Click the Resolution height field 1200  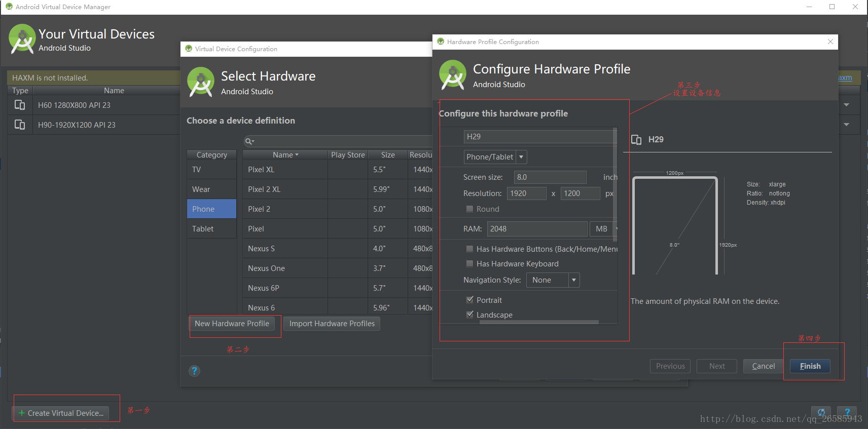pos(581,193)
